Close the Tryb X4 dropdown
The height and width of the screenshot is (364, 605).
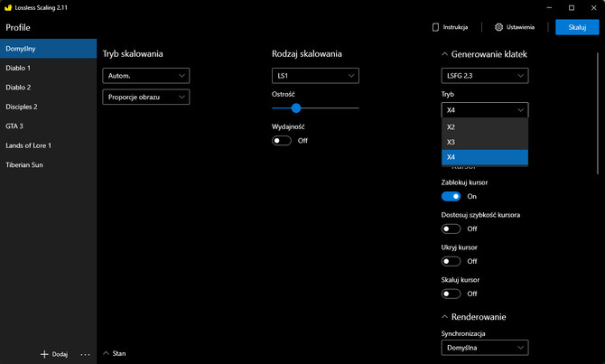click(x=485, y=110)
